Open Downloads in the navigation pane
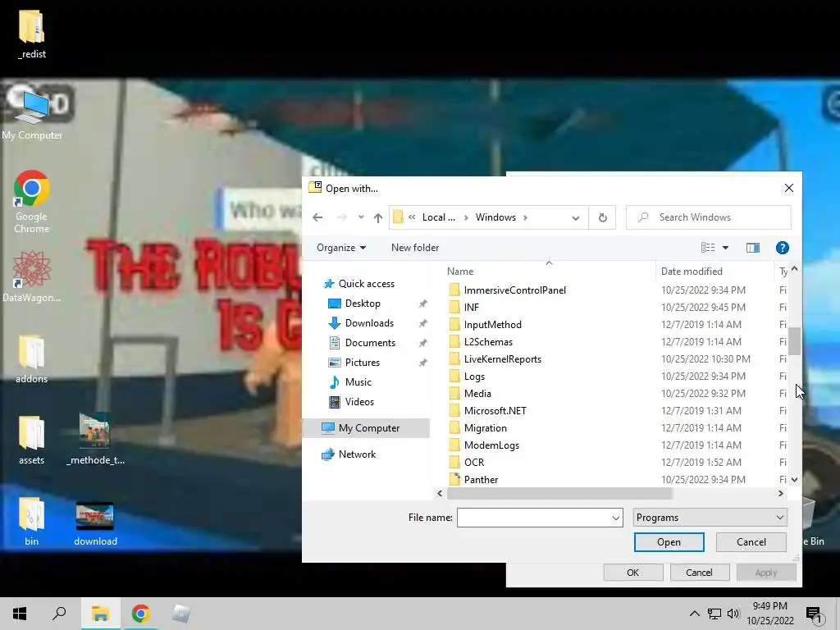Screen dimensions: 840x630 tap(369, 323)
